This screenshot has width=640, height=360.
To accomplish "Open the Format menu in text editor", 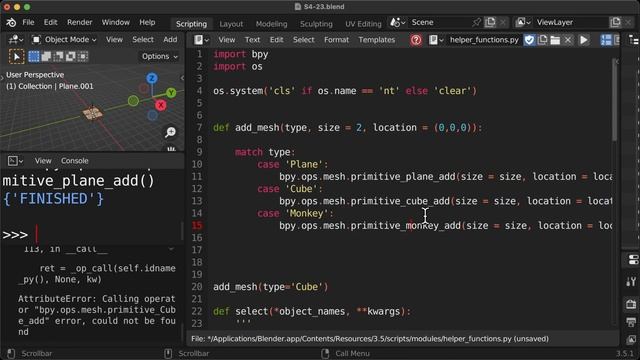I will pos(336,40).
